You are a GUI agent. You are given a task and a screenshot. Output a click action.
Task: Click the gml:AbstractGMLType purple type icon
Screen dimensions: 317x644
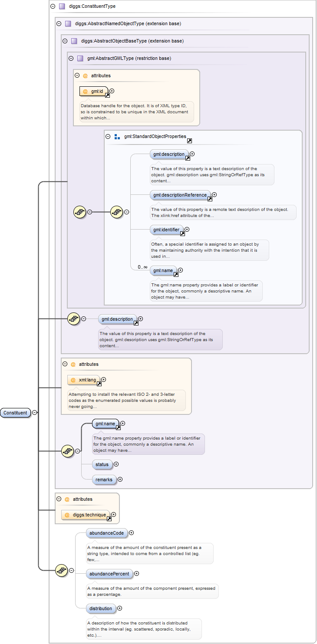(x=80, y=59)
